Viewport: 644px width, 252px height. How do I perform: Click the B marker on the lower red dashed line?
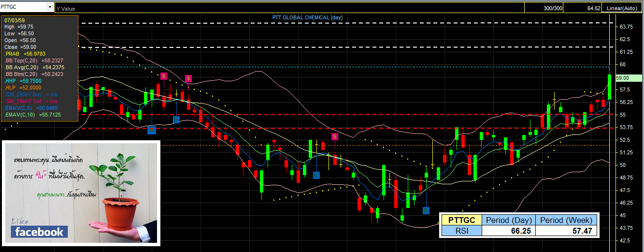click(152, 130)
